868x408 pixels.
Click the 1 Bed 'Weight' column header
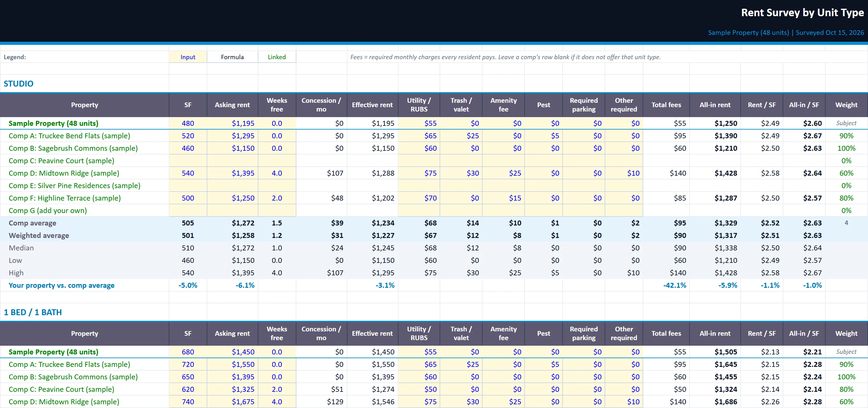click(x=846, y=334)
